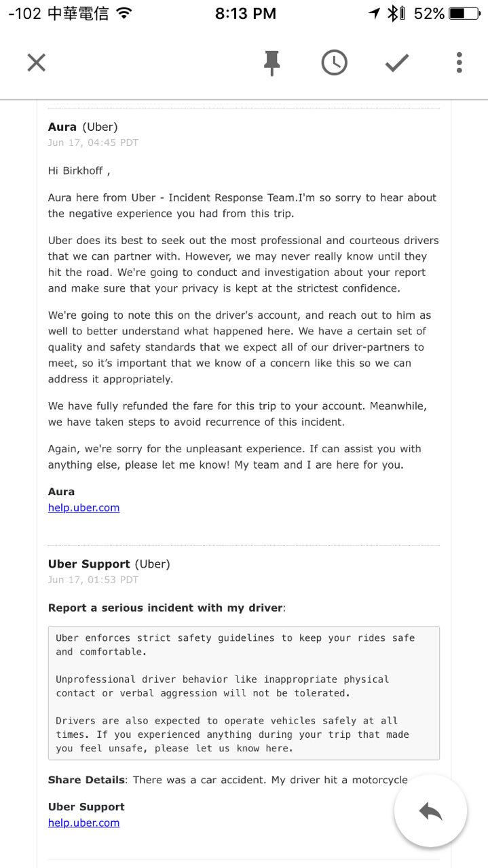Open help.uber.com link under Uber Support signature

[83, 823]
